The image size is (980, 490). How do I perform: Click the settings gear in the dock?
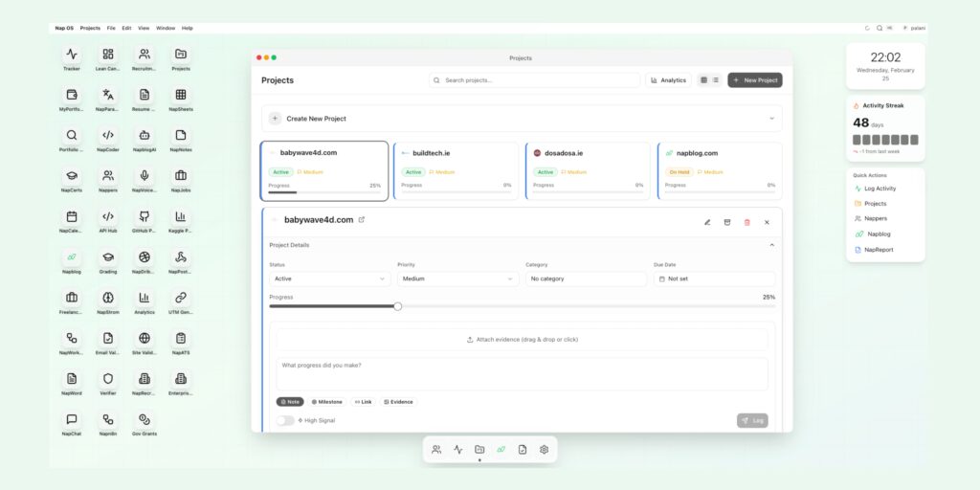click(x=544, y=450)
